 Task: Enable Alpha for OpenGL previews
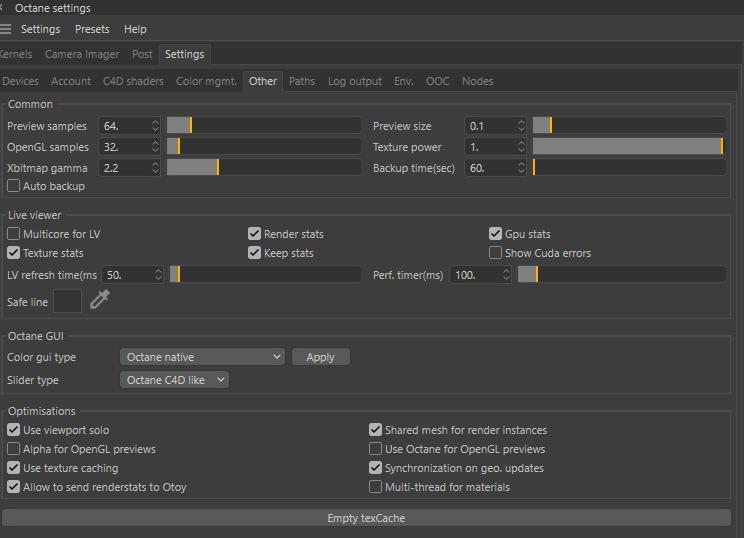point(13,449)
